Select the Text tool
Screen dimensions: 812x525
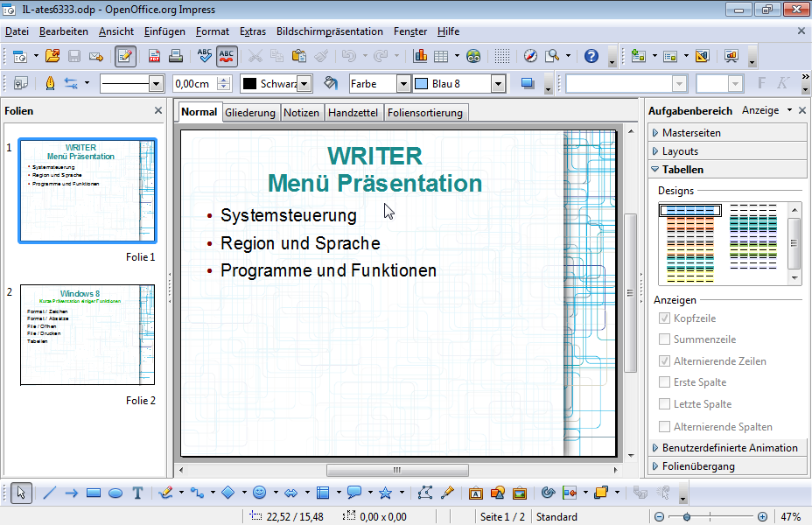coord(137,493)
